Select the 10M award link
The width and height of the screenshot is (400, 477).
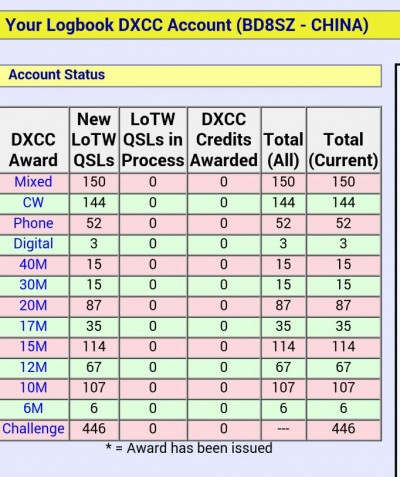tap(33, 388)
